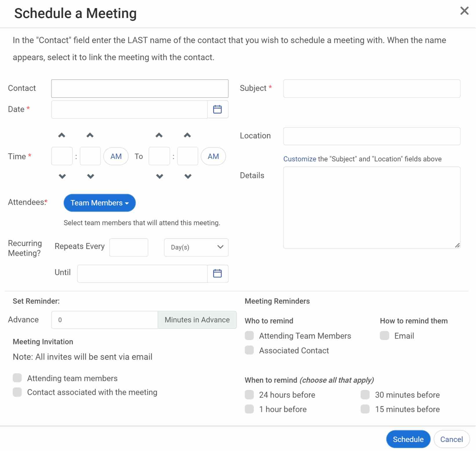Decrease start minute with down arrow
This screenshot has height=451, width=476.
(90, 176)
